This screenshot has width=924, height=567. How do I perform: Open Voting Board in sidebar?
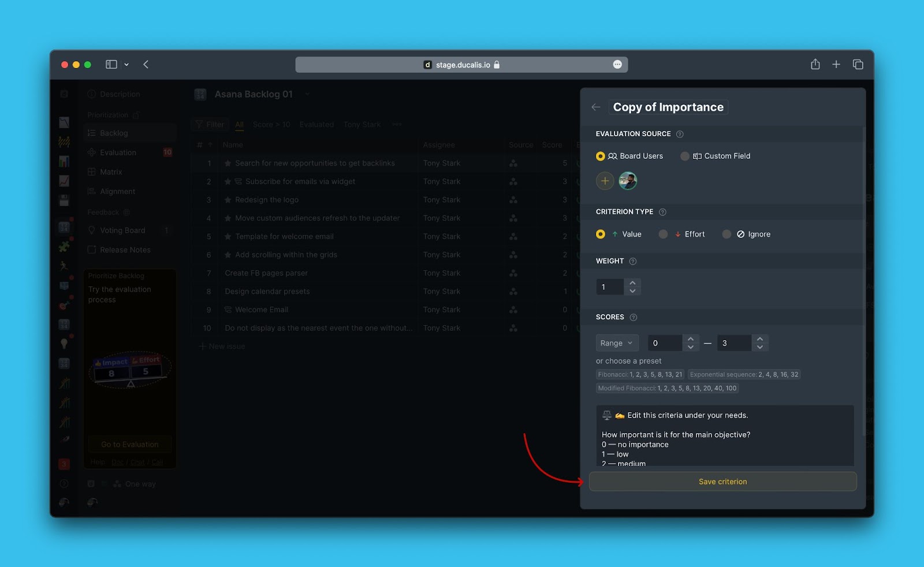(130, 231)
